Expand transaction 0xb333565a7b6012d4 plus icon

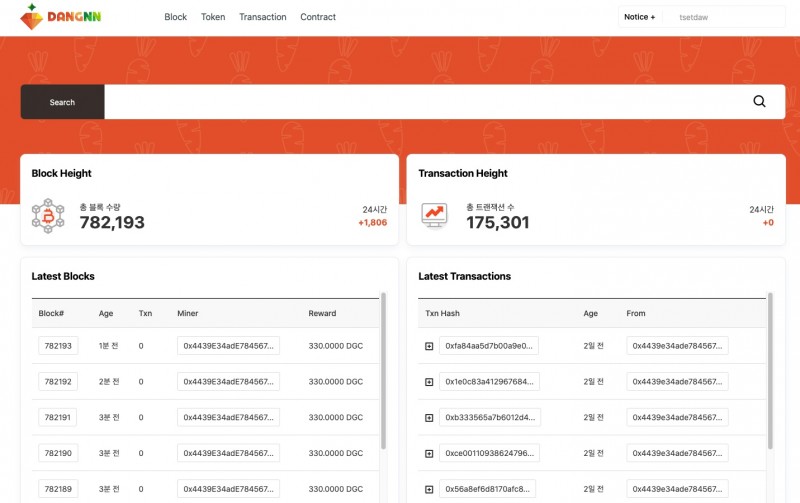pyautogui.click(x=429, y=417)
